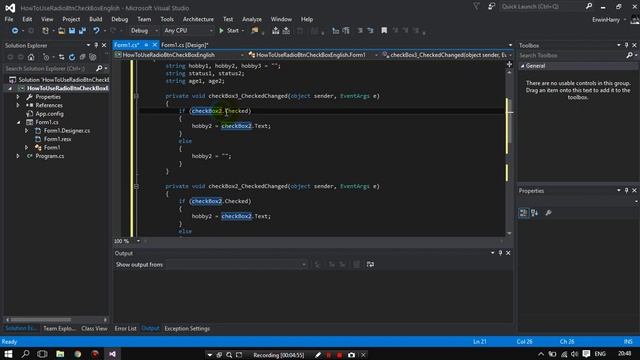The width and height of the screenshot is (640, 360).
Task: Expand the Program.cs node
Action: point(18,156)
